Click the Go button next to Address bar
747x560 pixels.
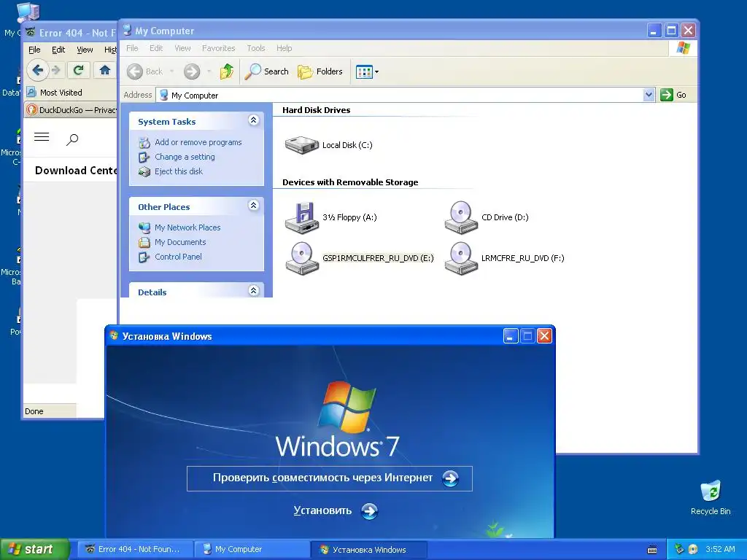673,95
